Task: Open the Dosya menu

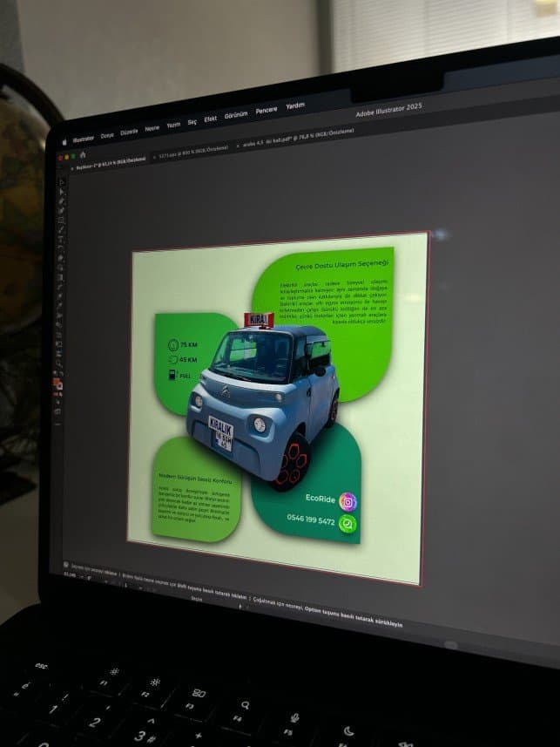Action: pyautogui.click(x=107, y=136)
